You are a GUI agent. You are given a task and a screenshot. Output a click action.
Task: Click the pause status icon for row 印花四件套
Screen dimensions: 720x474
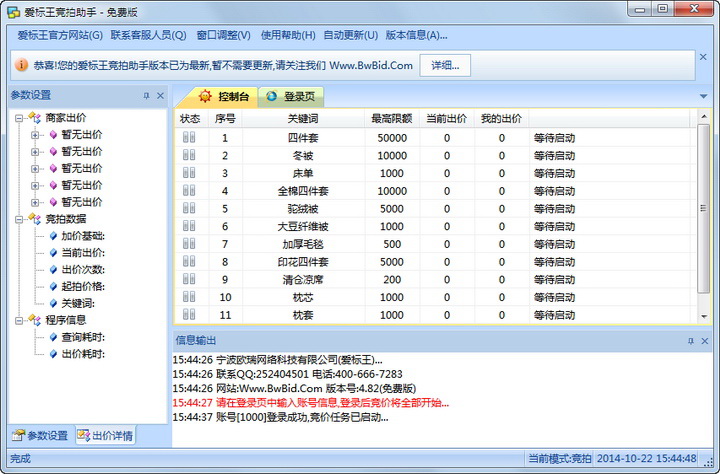[189, 261]
